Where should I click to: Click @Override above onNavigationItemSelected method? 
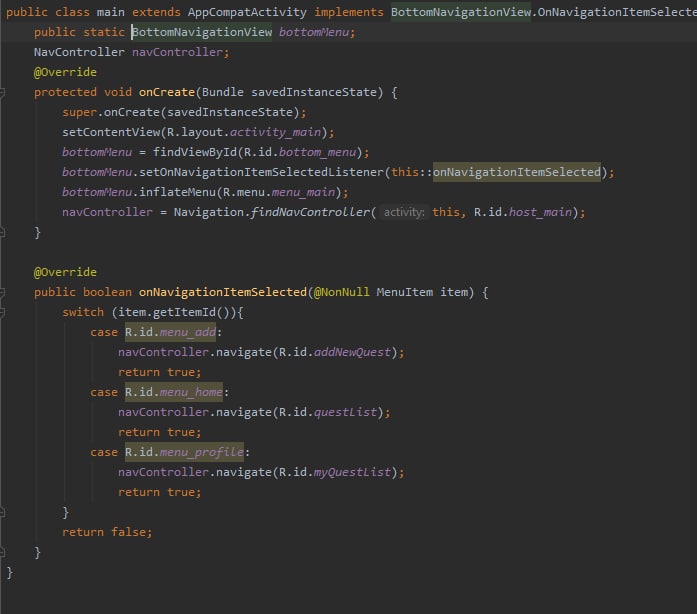tap(65, 272)
